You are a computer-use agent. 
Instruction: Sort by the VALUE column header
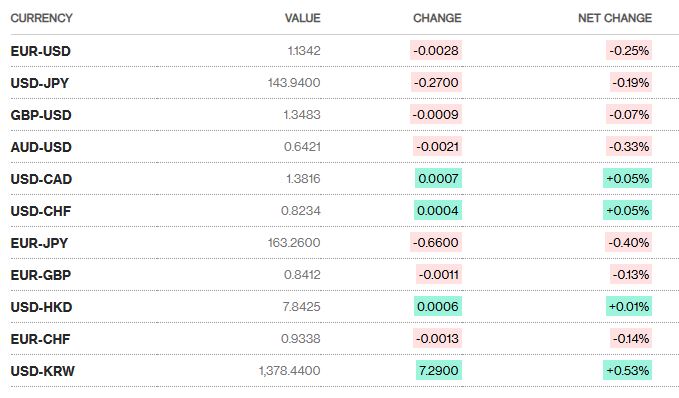pos(303,18)
